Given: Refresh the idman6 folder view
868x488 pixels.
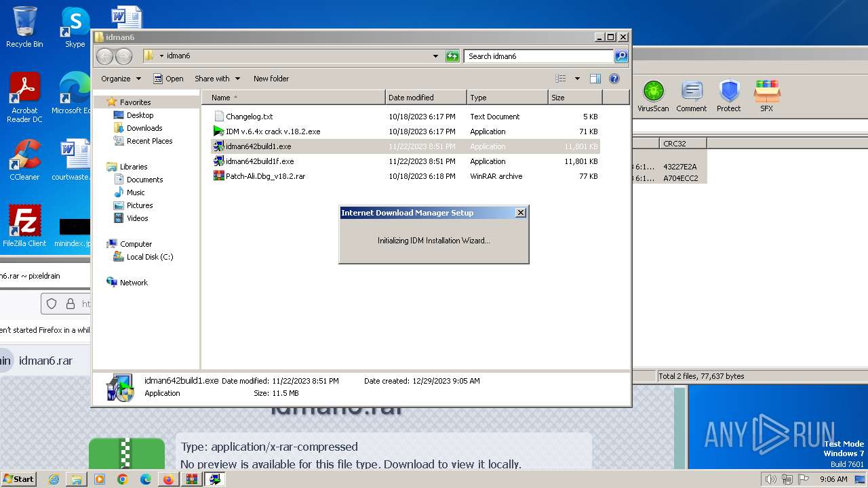Looking at the screenshot, I should 452,56.
